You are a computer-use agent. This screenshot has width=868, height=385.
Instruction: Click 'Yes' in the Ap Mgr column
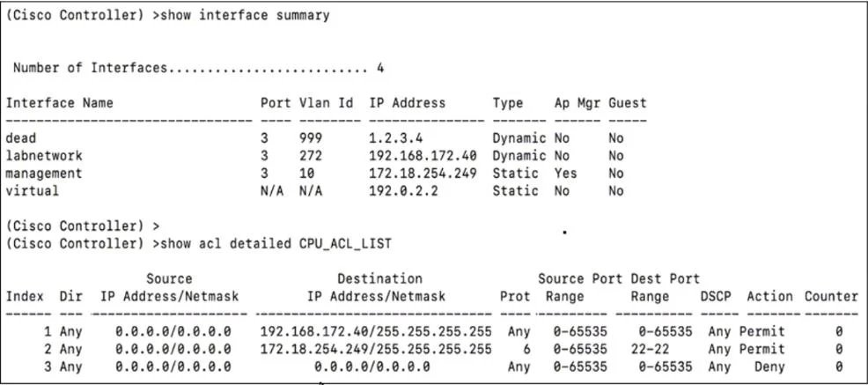(x=566, y=174)
